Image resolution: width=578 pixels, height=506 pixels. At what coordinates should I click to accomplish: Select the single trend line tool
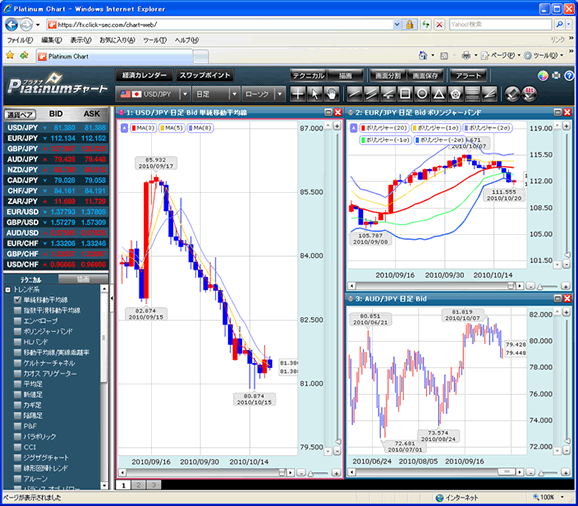354,94
